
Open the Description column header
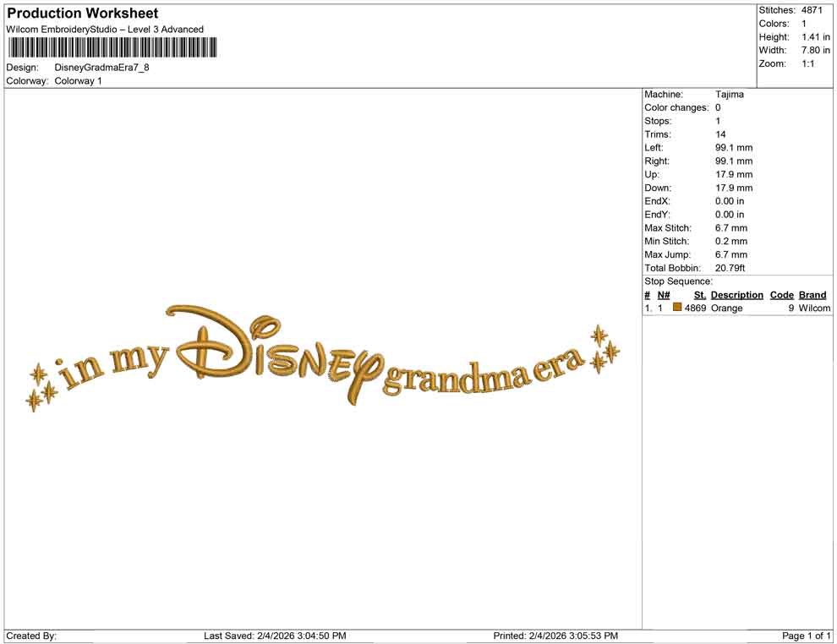click(736, 294)
